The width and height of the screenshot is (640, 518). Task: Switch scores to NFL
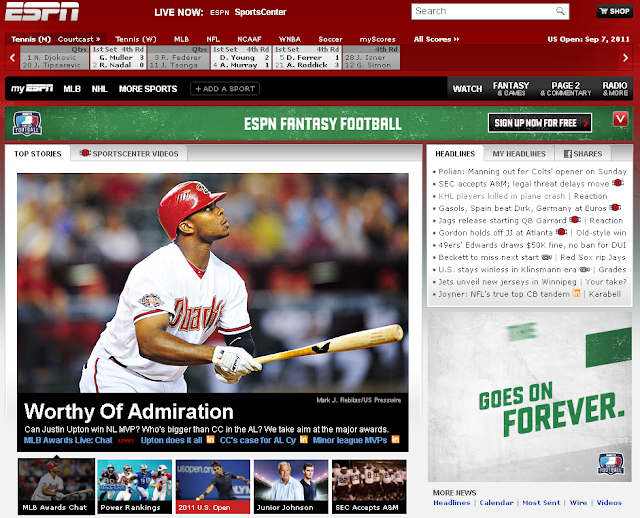click(213, 39)
